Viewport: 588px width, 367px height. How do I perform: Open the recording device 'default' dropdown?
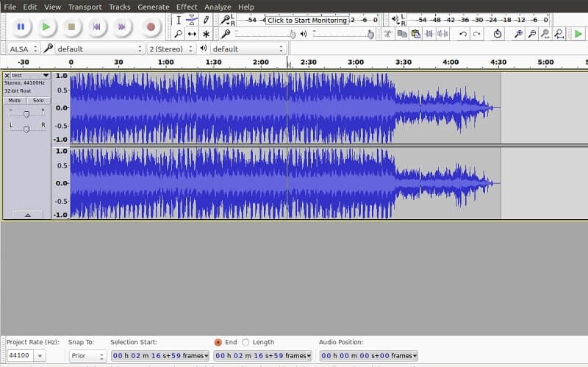(x=99, y=49)
